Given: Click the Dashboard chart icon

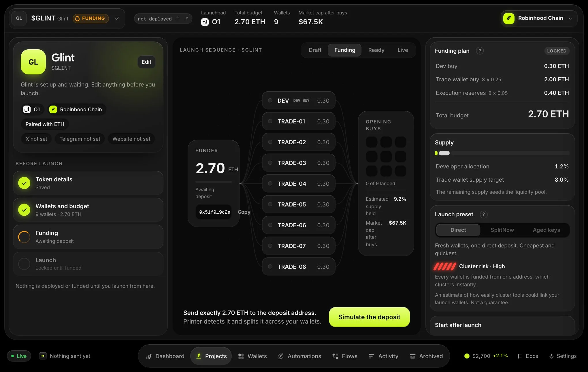Looking at the screenshot, I should coord(149,356).
